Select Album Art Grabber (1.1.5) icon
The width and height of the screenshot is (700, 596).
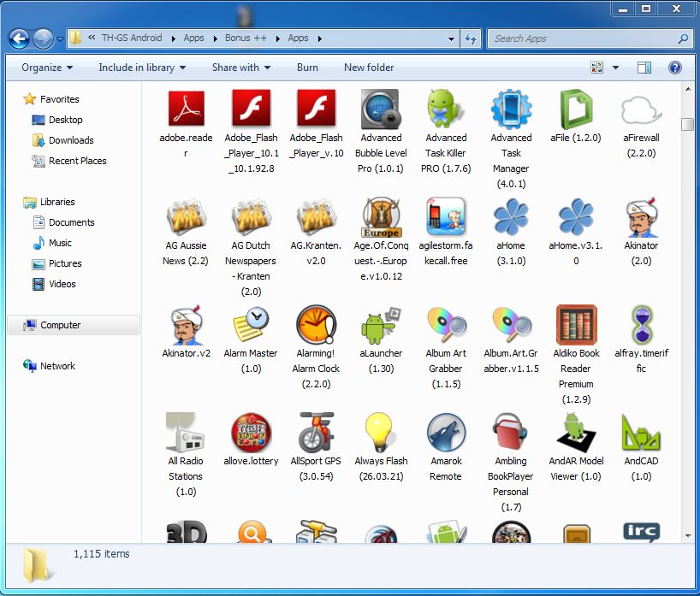click(447, 325)
